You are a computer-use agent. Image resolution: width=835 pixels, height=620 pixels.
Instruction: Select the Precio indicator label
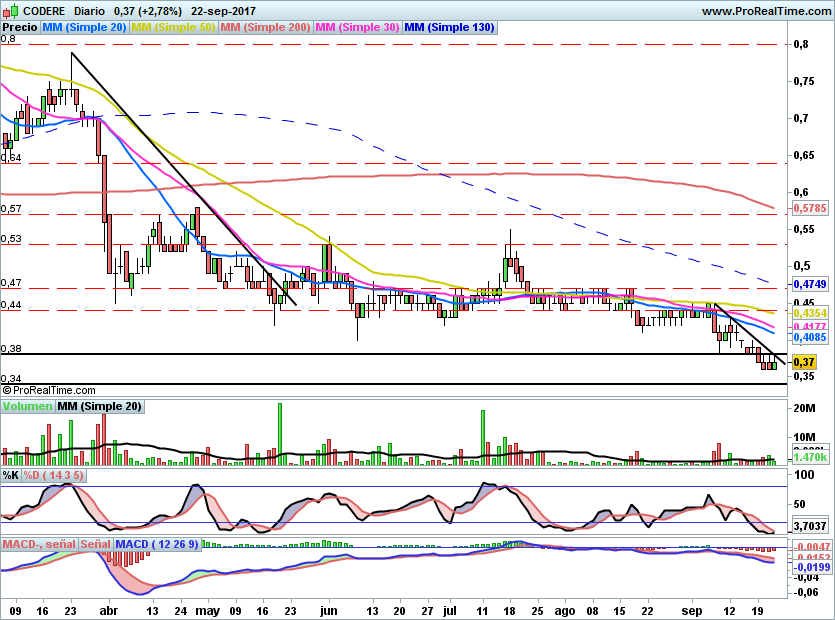(19, 28)
